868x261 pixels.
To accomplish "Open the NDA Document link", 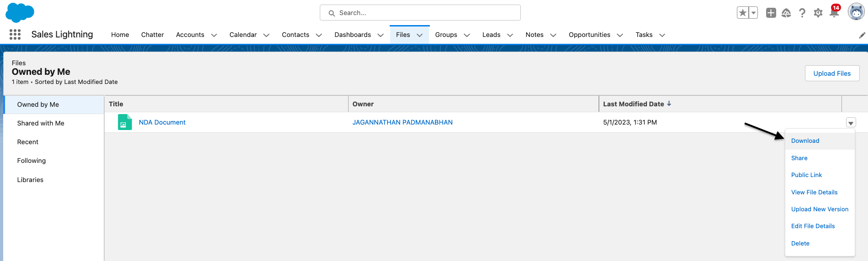I will click(162, 122).
